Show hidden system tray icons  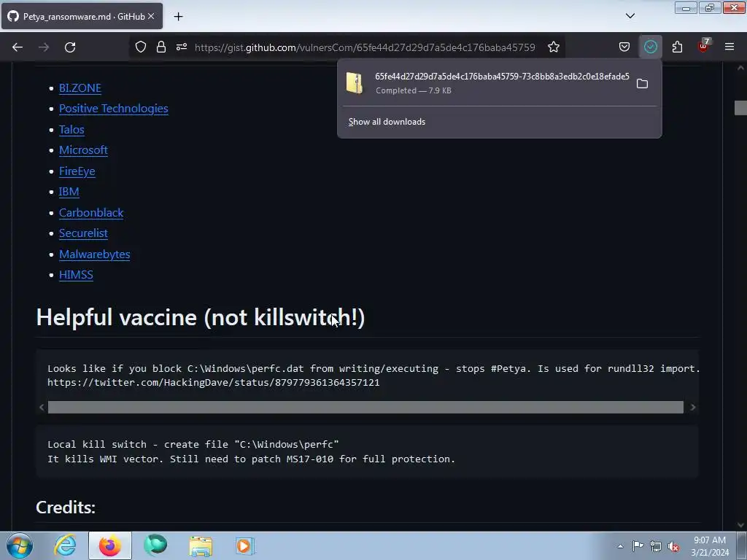click(x=620, y=546)
